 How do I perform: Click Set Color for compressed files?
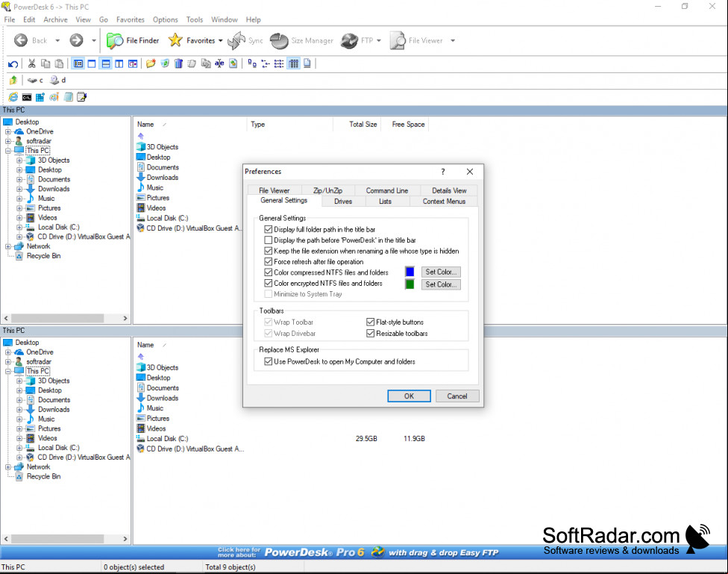[441, 272]
